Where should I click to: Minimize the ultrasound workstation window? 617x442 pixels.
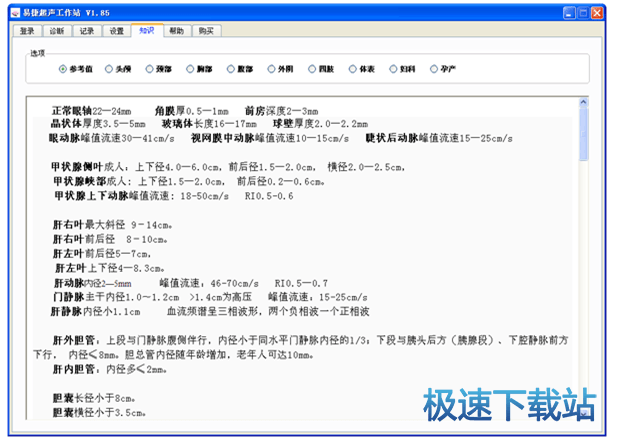[x=569, y=13]
